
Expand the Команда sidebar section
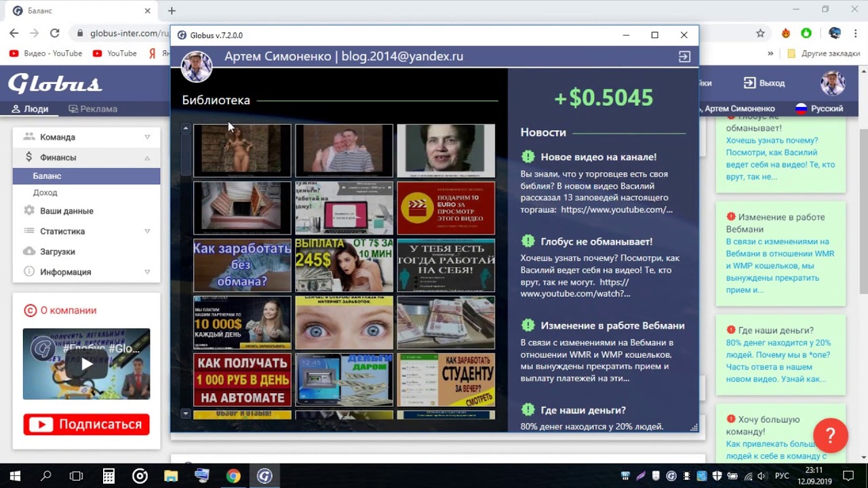pyautogui.click(x=86, y=137)
